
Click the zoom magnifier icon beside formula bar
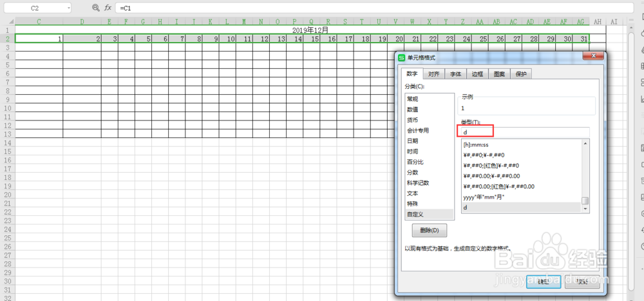(x=96, y=7)
